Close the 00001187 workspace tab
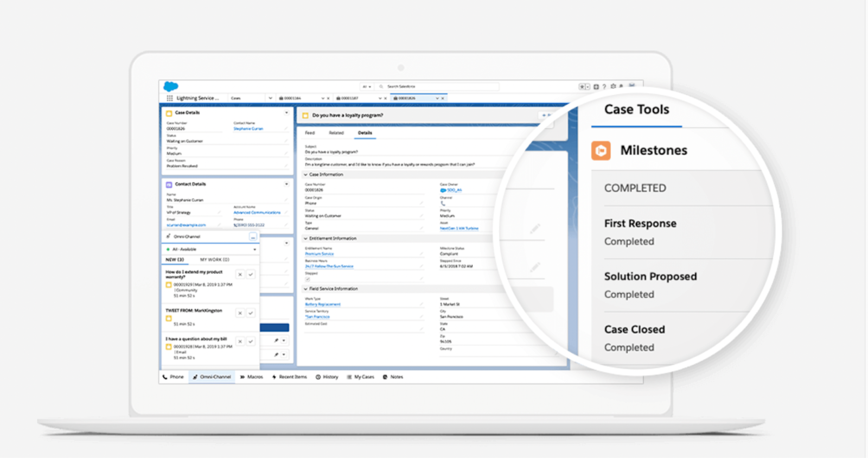The image size is (868, 458). pyautogui.click(x=385, y=99)
